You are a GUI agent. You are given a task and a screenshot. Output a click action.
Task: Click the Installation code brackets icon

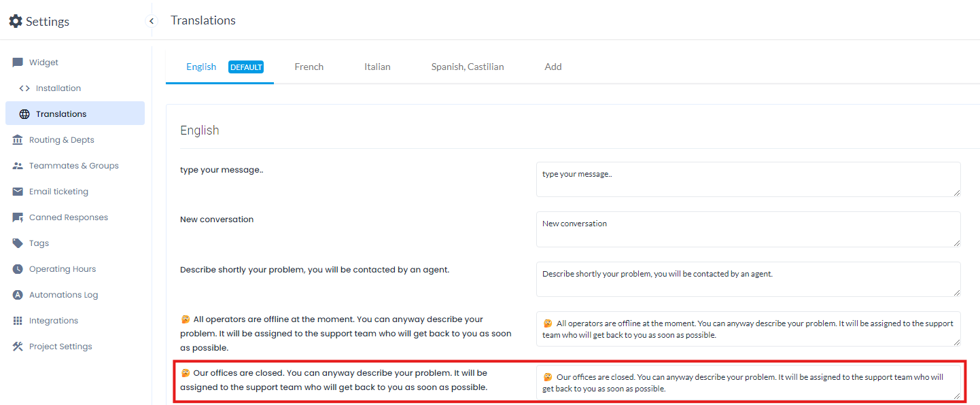[24, 88]
